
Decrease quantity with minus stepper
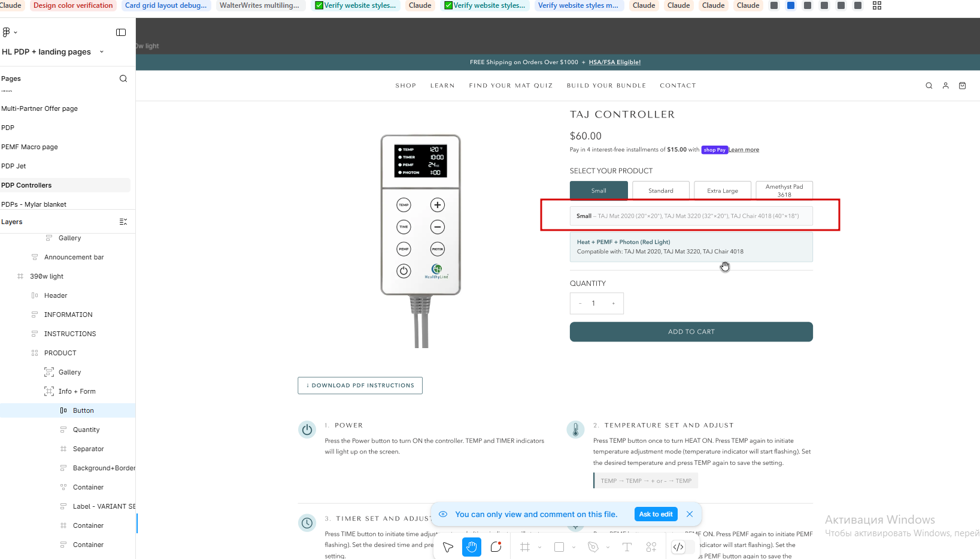(x=580, y=304)
